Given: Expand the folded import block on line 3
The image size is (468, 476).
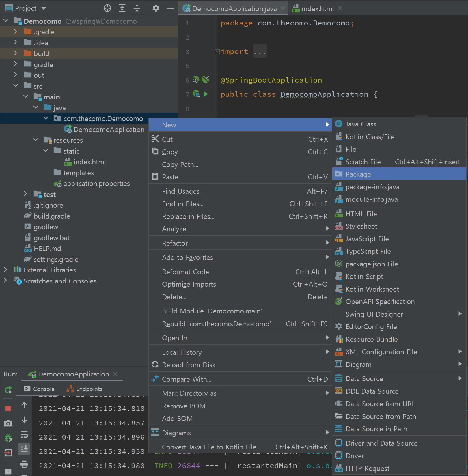Looking at the screenshot, I should [x=217, y=52].
